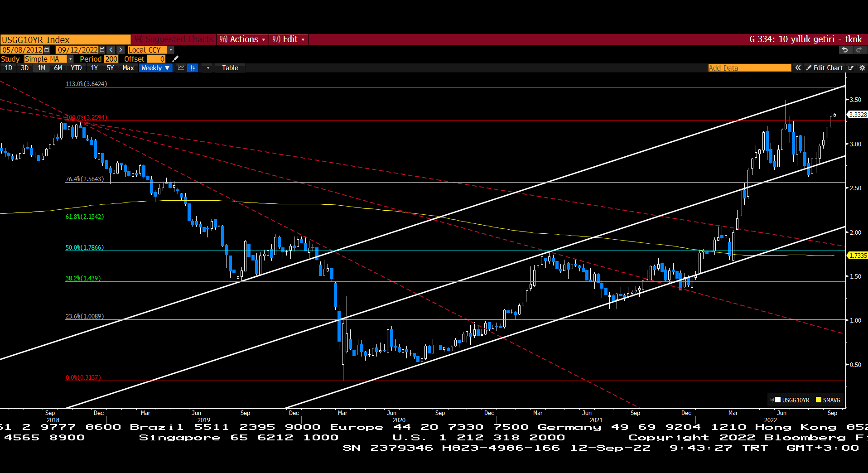
Task: Open the chart type options dropdown arrow
Action: (208, 68)
